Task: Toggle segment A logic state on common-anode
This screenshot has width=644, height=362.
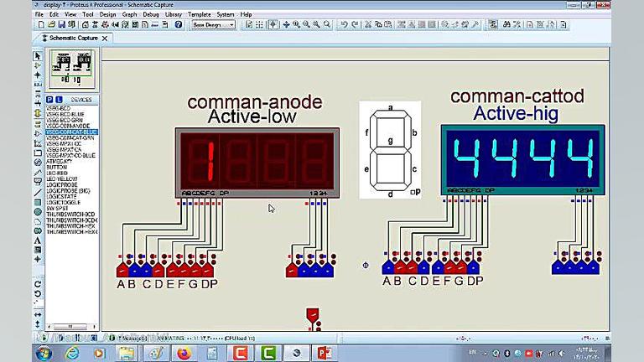Action: (122, 269)
